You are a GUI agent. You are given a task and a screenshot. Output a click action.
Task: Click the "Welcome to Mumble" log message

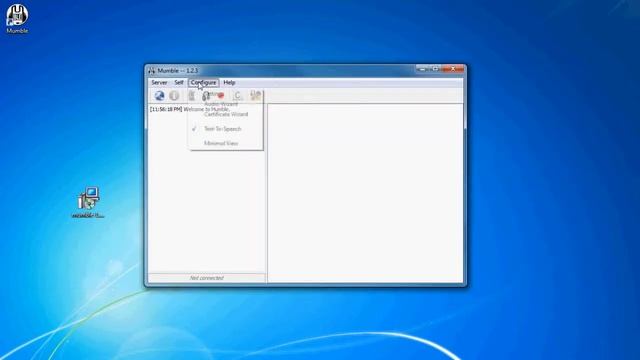coord(206,109)
